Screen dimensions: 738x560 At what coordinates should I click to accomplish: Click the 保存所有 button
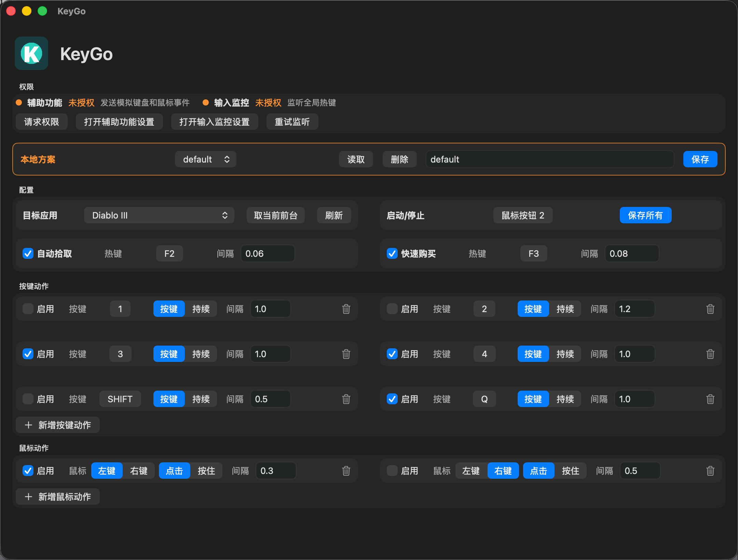[x=646, y=215]
